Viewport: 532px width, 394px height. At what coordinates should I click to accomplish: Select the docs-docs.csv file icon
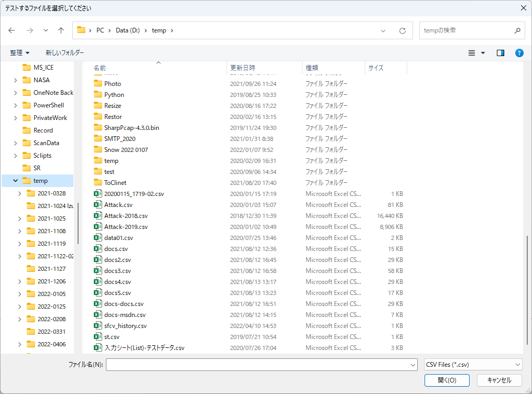tap(97, 303)
